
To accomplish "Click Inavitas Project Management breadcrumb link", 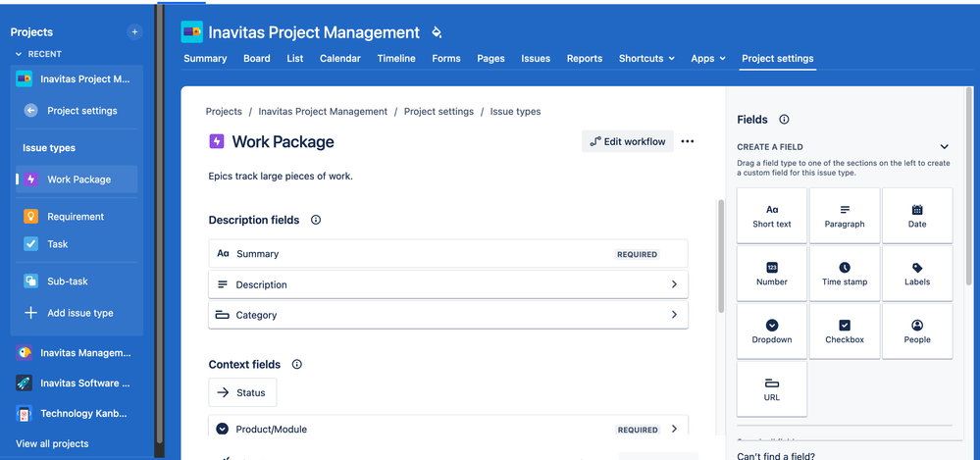I will coord(323,111).
